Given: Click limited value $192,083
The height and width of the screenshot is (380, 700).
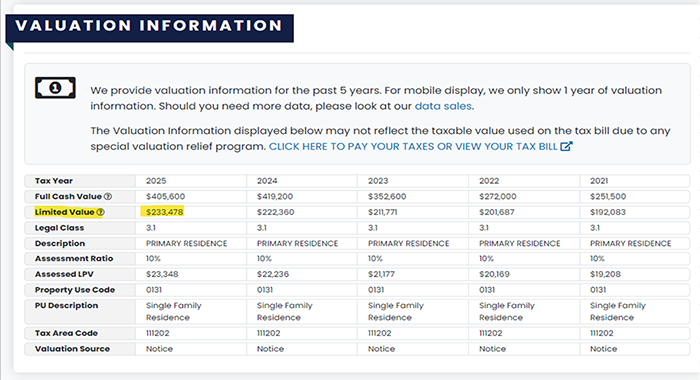Looking at the screenshot, I should click(608, 212).
